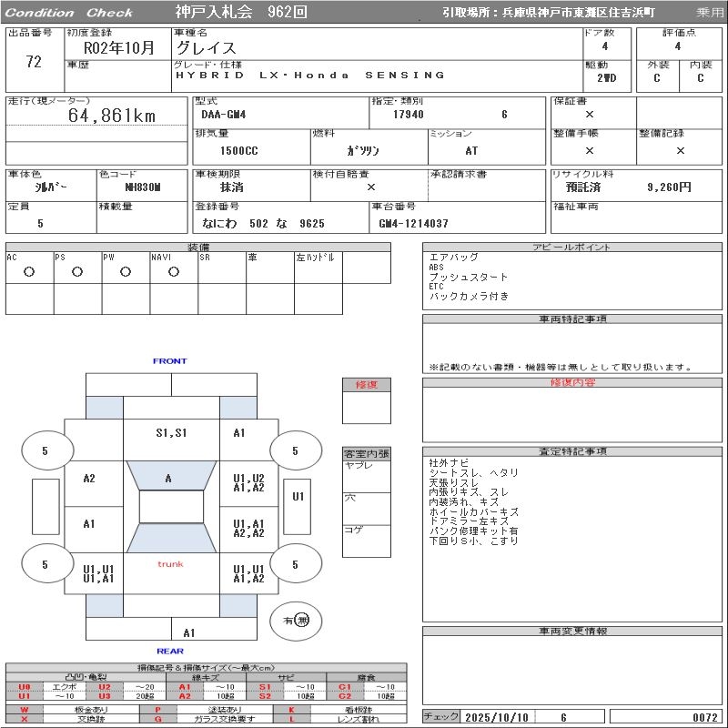Click the 外装 grade C value
Screen dimensions: 728x728
coord(656,78)
